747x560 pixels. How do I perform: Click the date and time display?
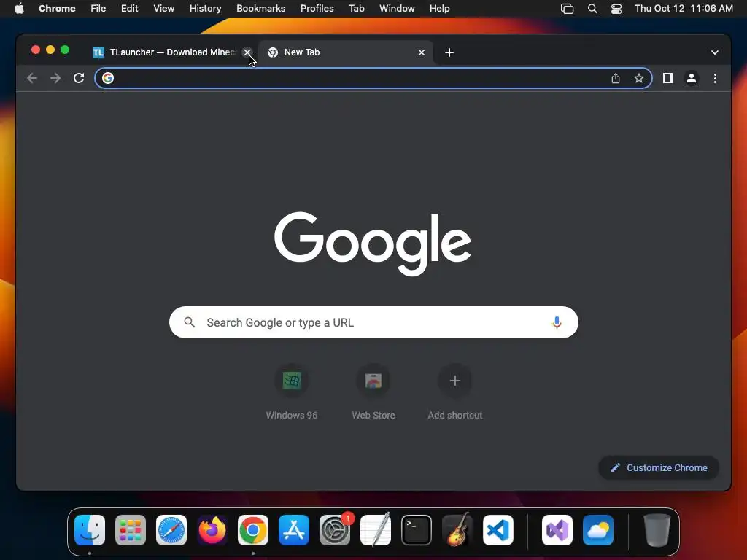click(684, 9)
